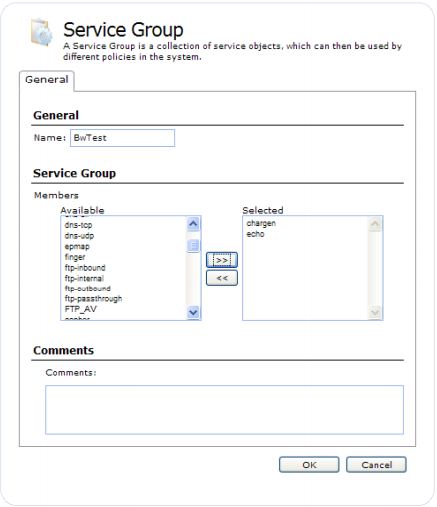Screen dimensions: 437x507
Task: Select the General tab
Action: tap(47, 80)
